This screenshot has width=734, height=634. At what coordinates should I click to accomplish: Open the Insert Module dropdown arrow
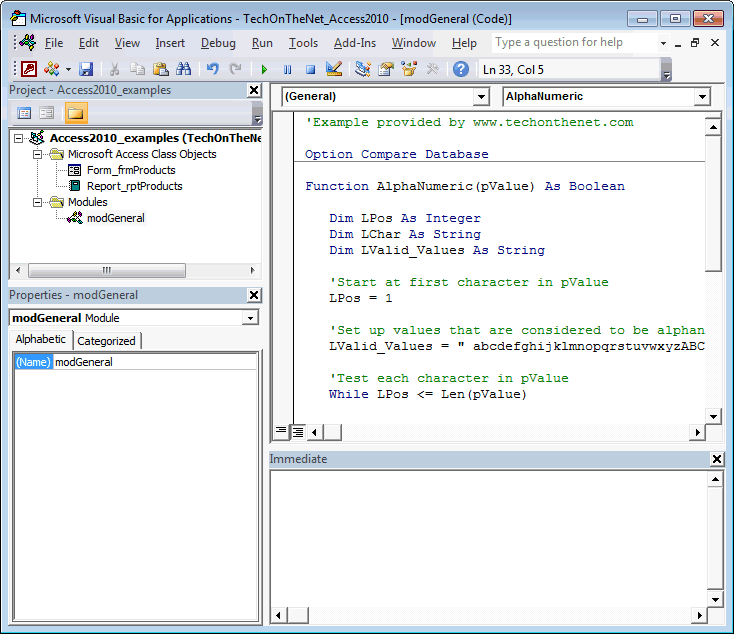[x=68, y=70]
